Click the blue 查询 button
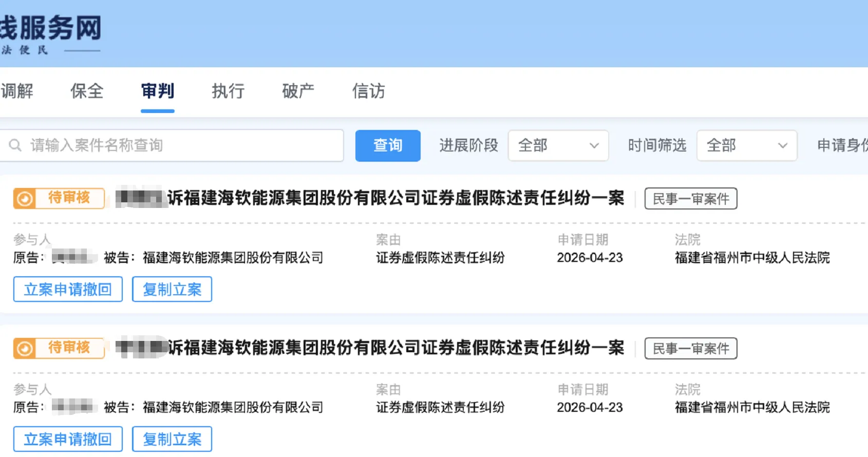Viewport: 868px width, 457px height. coord(388,146)
